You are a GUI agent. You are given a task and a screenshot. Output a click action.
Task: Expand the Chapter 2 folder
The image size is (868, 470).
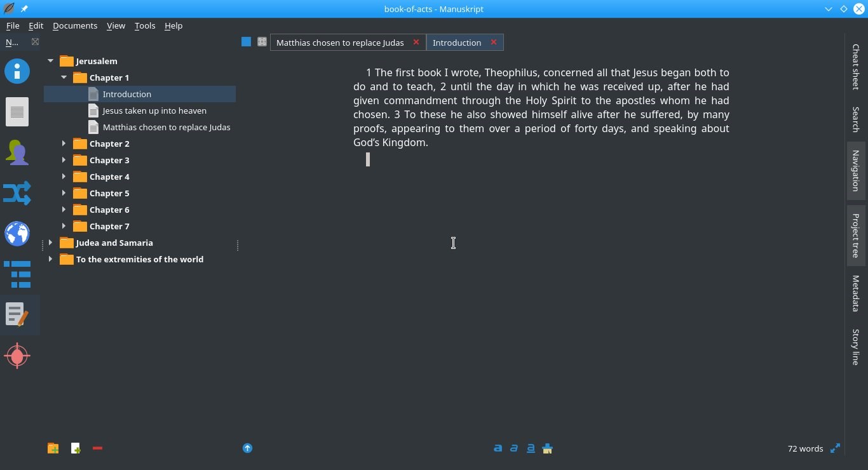(x=64, y=144)
